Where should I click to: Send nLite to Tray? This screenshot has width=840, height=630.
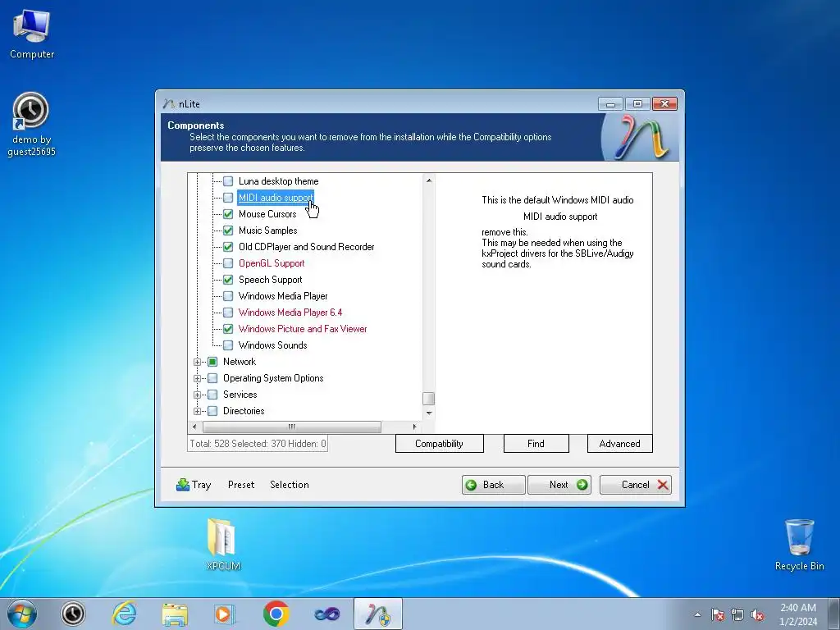pos(194,485)
